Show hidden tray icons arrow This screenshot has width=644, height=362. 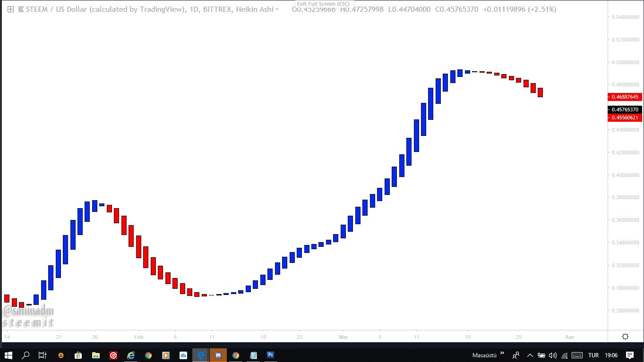pos(530,355)
